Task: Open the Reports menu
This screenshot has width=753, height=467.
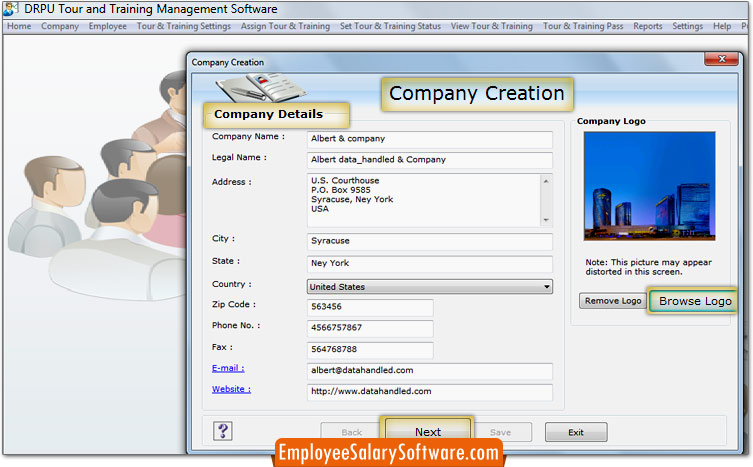Action: click(x=647, y=26)
